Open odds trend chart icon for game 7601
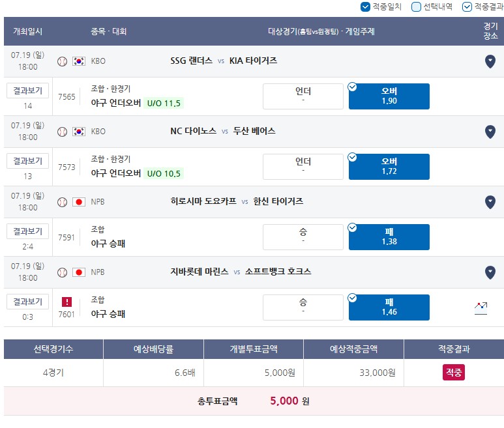 point(481,308)
